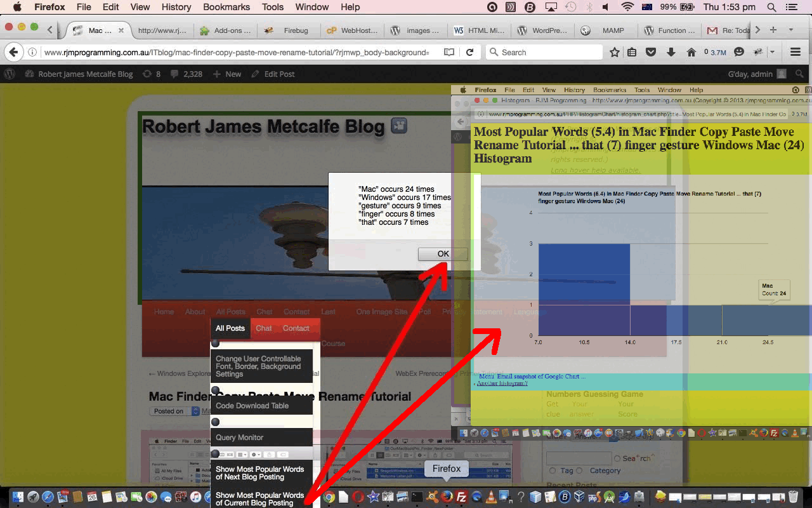Screen dimensions: 812x508
Task: Select the Tag radio button
Action: point(552,471)
